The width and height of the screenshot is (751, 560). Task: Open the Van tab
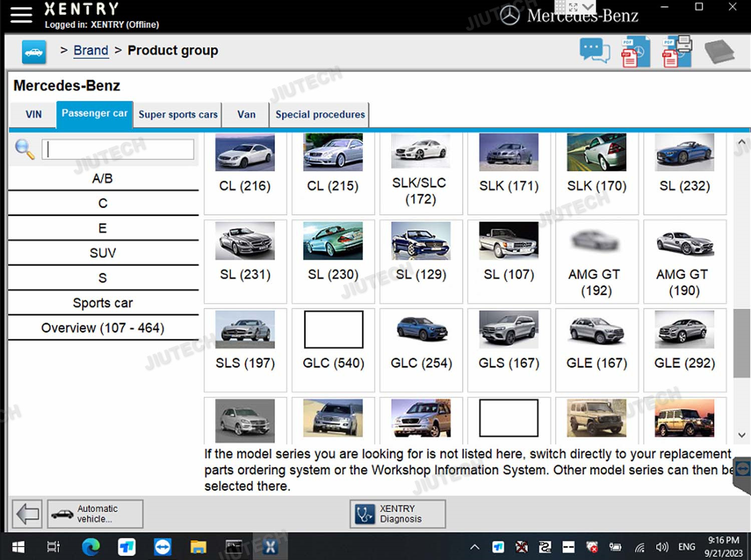tap(246, 115)
